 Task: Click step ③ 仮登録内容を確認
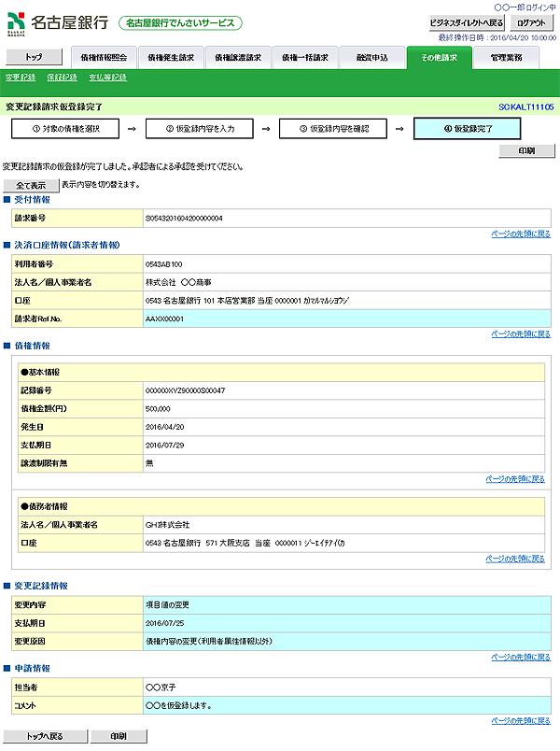click(x=333, y=129)
